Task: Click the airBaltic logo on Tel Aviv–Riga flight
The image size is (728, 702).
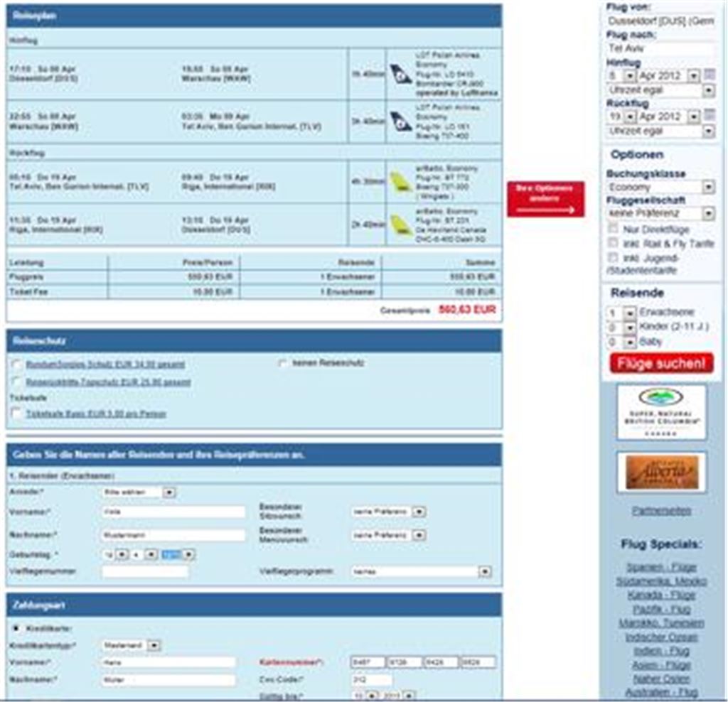Action: (400, 182)
